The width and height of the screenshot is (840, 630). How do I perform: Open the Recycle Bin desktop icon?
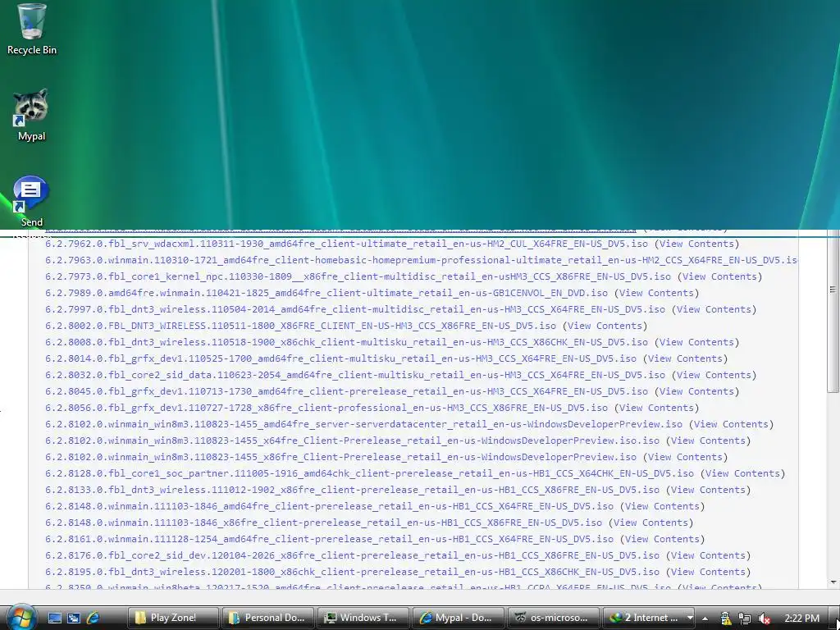click(x=31, y=30)
